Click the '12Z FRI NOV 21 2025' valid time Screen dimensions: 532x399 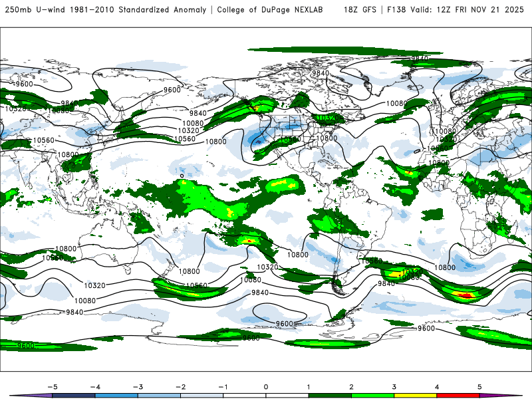480,9
